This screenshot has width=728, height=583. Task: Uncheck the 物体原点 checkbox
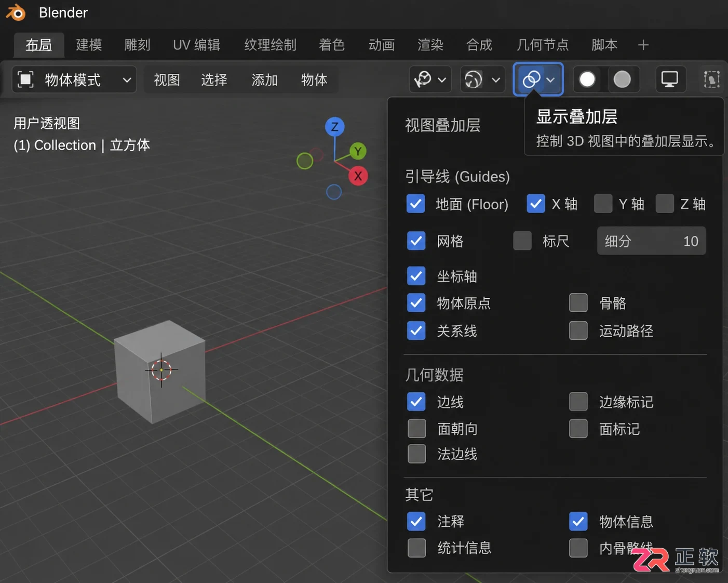click(x=416, y=303)
